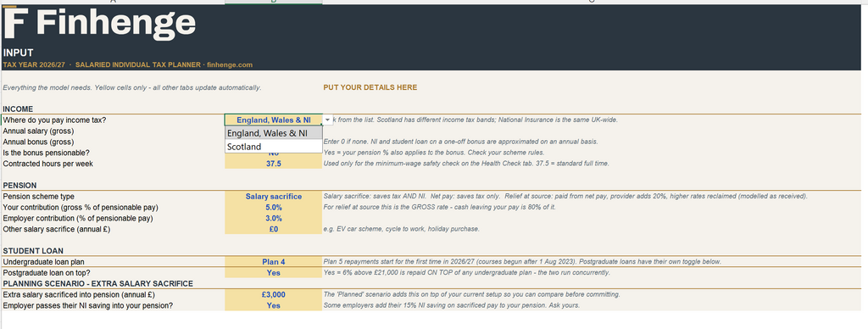This screenshot has width=868, height=329.
Task: Click 'Other salary sacrifice (annual £)' label
Action: [57, 229]
